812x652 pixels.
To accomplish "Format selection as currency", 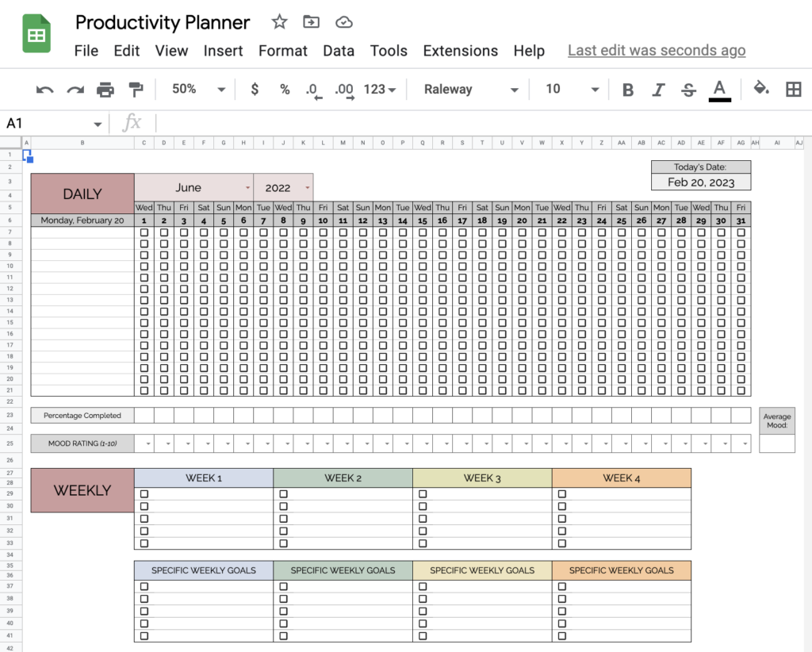I will [x=255, y=89].
